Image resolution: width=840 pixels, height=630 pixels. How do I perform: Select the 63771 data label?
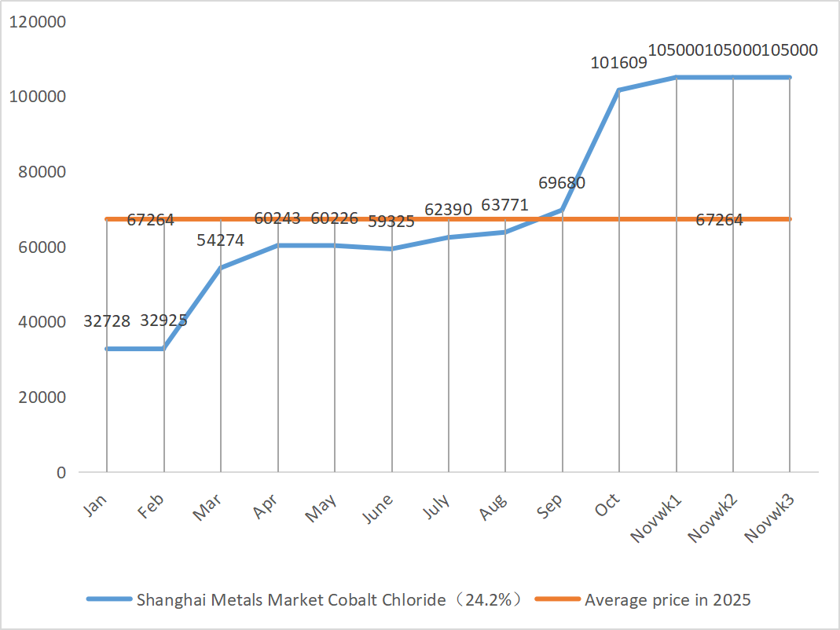coord(504,206)
